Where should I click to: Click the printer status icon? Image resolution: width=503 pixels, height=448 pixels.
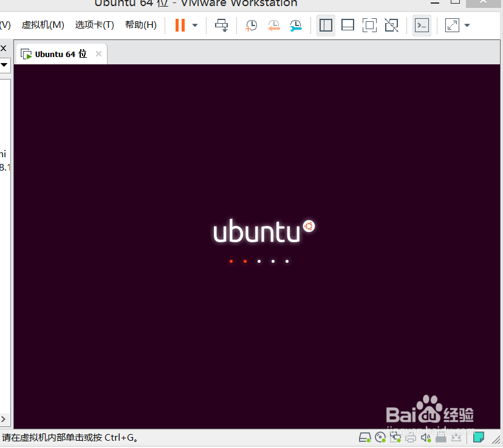411,438
